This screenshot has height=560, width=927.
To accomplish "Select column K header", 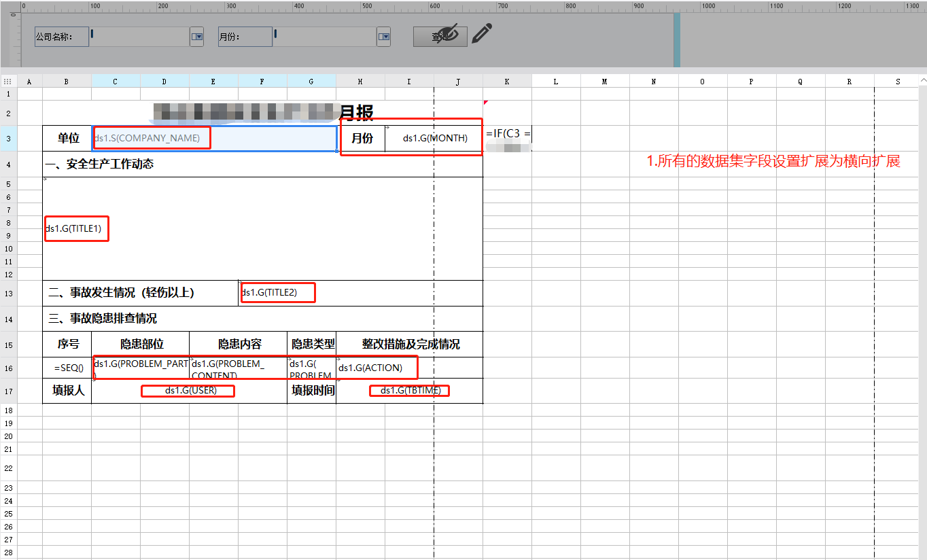I will 507,82.
